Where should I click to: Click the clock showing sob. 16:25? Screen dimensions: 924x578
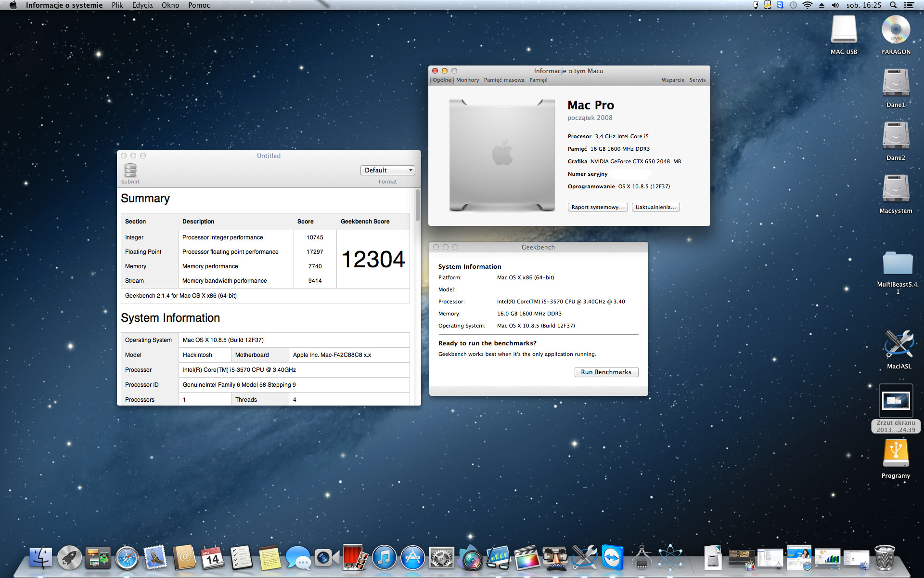pyautogui.click(x=864, y=5)
